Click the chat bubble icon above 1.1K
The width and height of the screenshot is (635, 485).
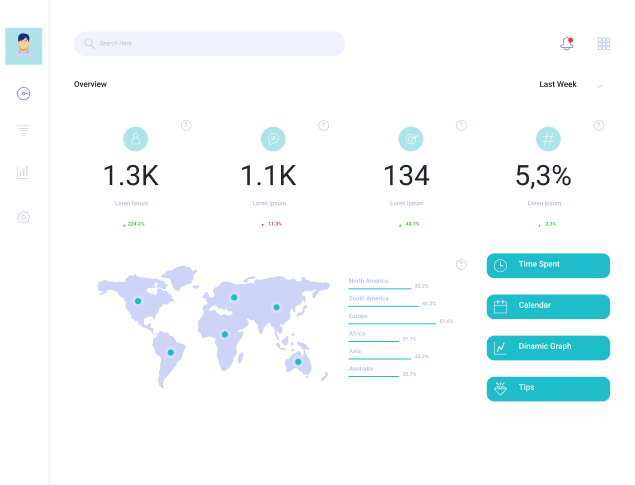[x=271, y=138]
